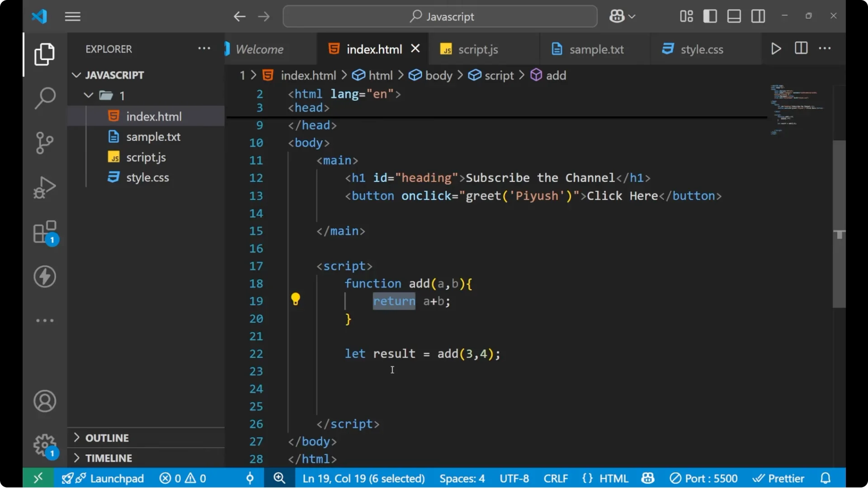Split the editor
The width and height of the screenshot is (868, 488).
(800, 48)
